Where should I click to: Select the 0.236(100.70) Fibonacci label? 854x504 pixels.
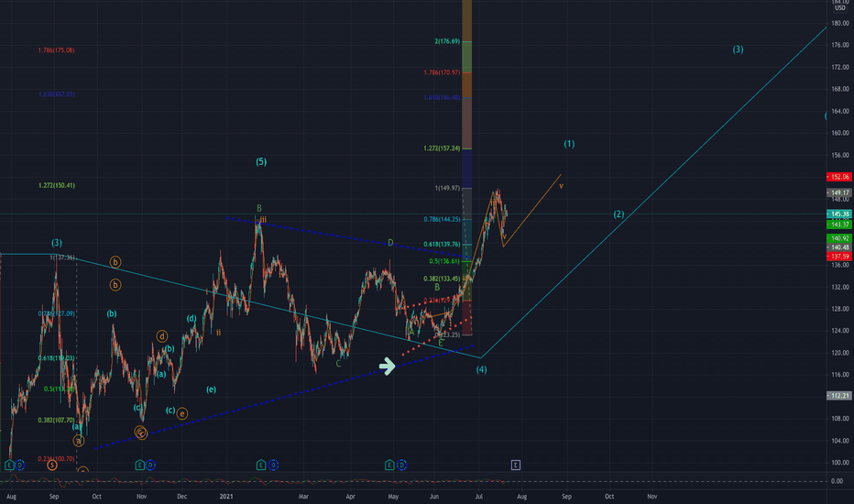56,459
